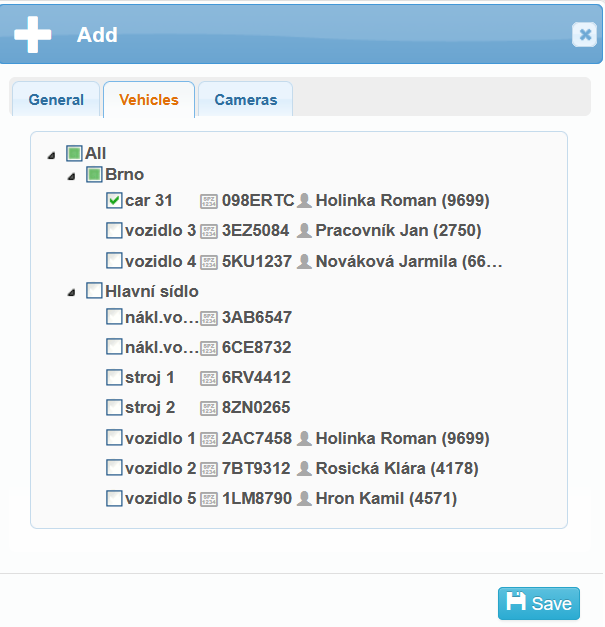Collapse the Brno group
Viewport: 605px width, 627px height.
click(71, 176)
